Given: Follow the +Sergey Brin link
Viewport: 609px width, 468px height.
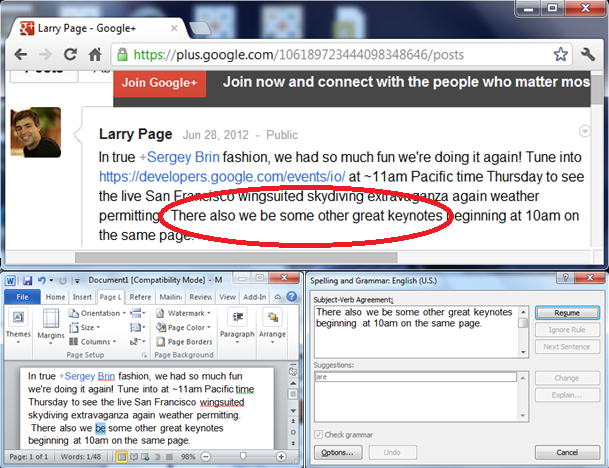Looking at the screenshot, I should coord(179,157).
